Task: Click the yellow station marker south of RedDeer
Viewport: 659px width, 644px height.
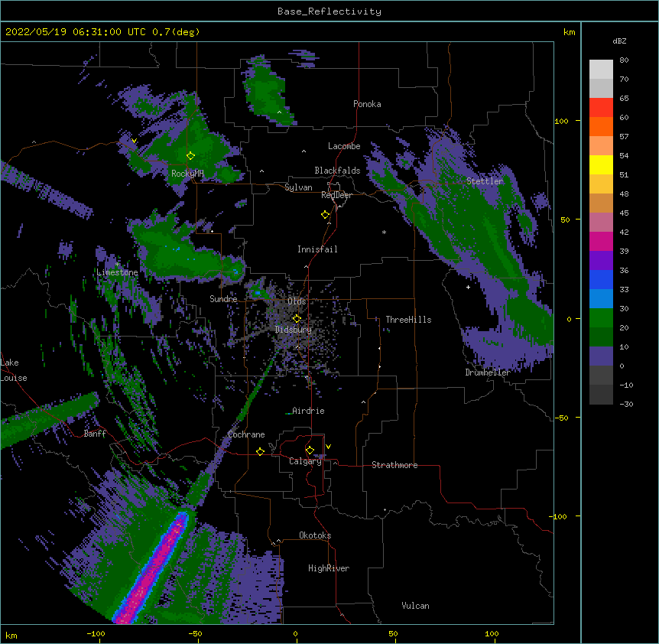Action: [325, 214]
